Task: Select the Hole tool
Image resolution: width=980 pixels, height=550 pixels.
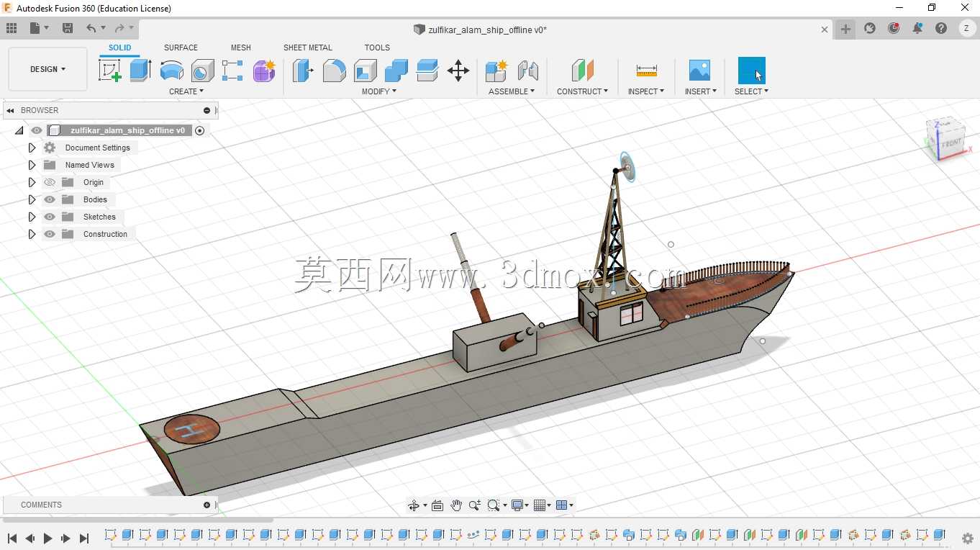Action: [x=203, y=71]
